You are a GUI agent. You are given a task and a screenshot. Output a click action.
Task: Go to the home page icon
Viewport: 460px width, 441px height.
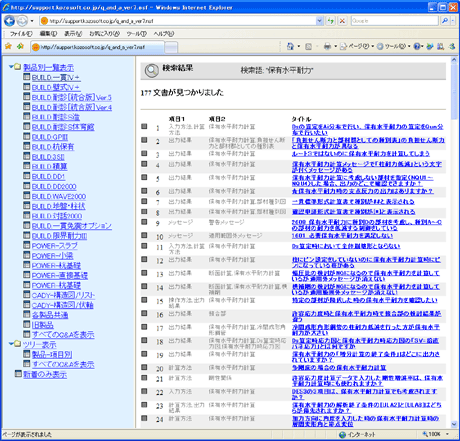[290, 46]
